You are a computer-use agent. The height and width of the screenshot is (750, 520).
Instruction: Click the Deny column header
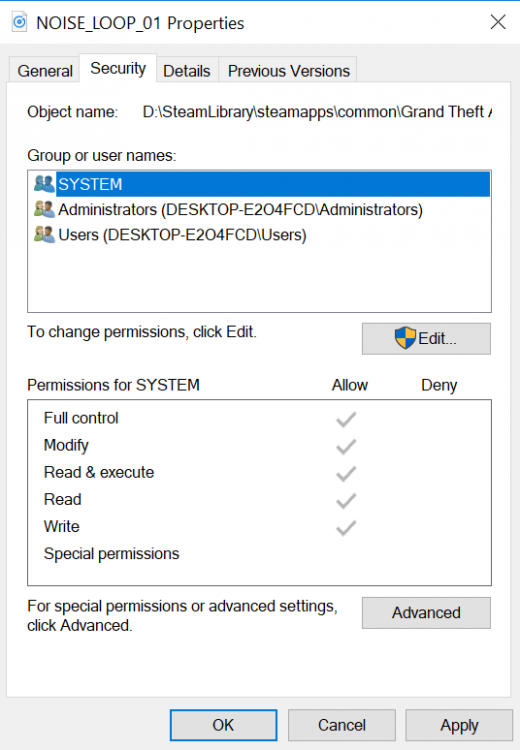pyautogui.click(x=439, y=386)
